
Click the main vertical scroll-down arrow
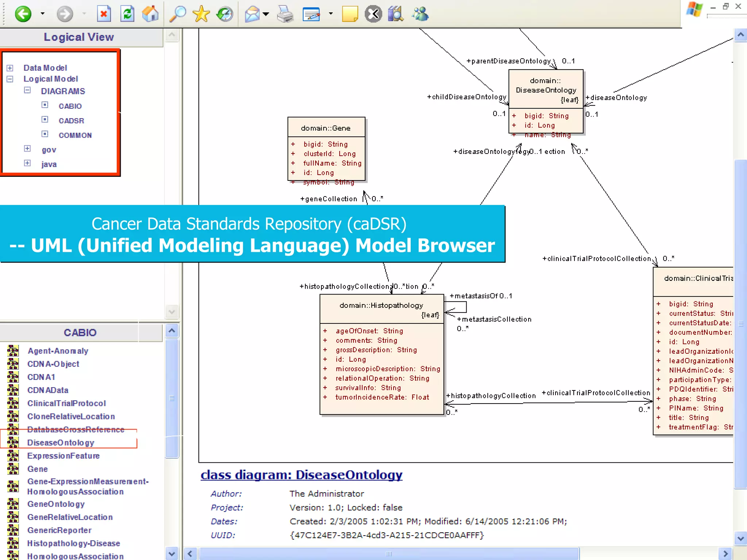[x=740, y=538]
